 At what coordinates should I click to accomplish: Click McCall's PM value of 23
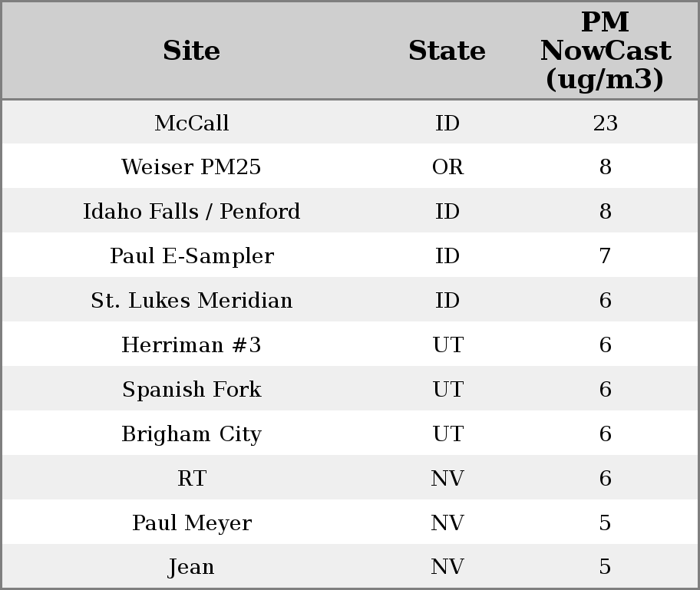(605, 124)
